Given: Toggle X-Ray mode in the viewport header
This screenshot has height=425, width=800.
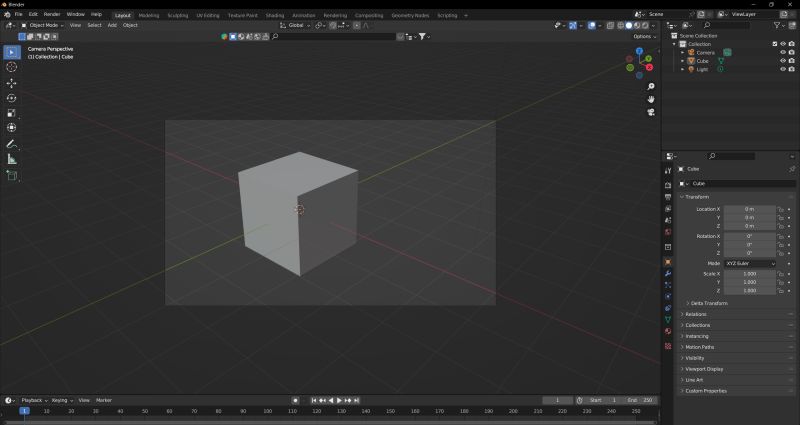Looking at the screenshot, I should coord(610,26).
